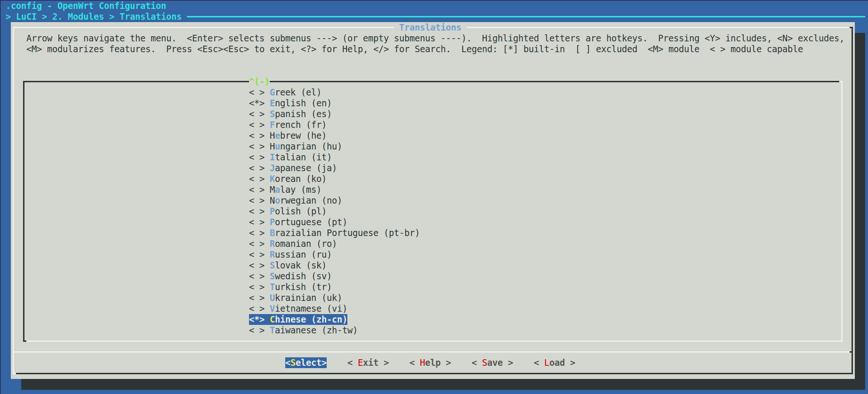The width and height of the screenshot is (868, 394).
Task: Click the Select button
Action: click(x=306, y=363)
